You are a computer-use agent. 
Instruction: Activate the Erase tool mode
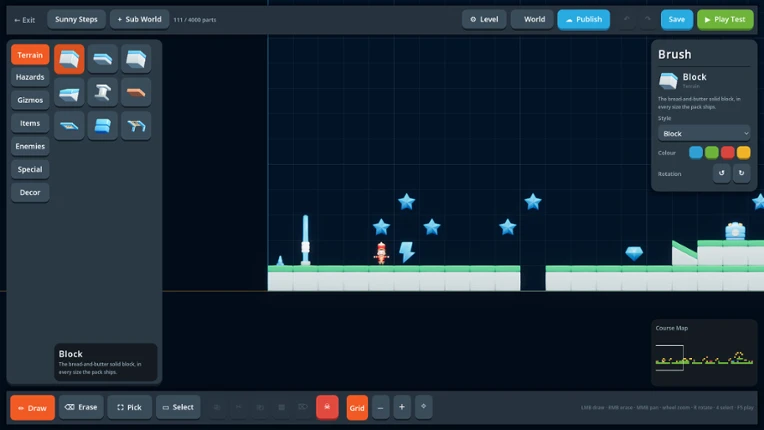81,407
